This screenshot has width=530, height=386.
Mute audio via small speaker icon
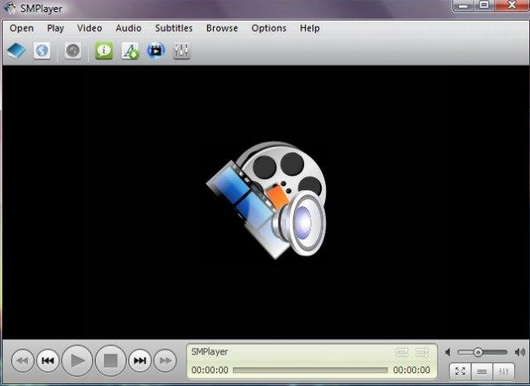pyautogui.click(x=448, y=352)
